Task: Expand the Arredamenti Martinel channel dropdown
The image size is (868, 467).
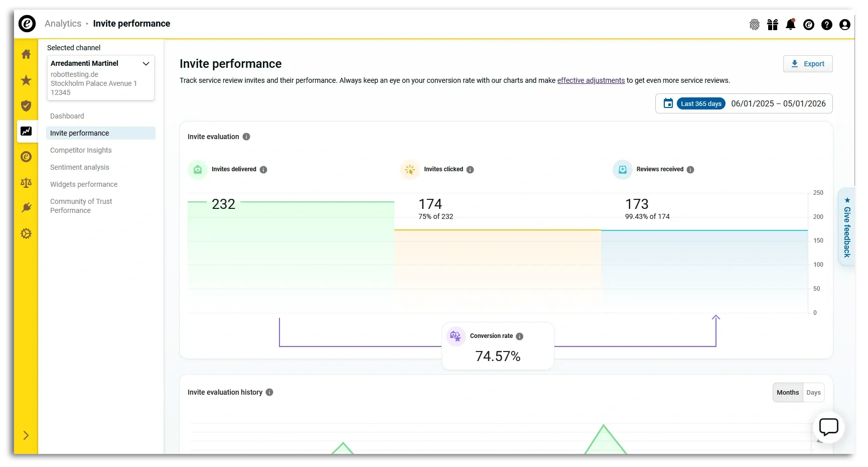Action: (146, 64)
